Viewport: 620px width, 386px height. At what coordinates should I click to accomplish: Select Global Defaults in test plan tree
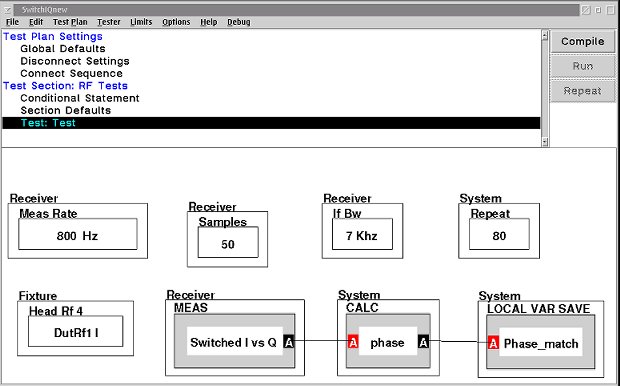(x=63, y=49)
